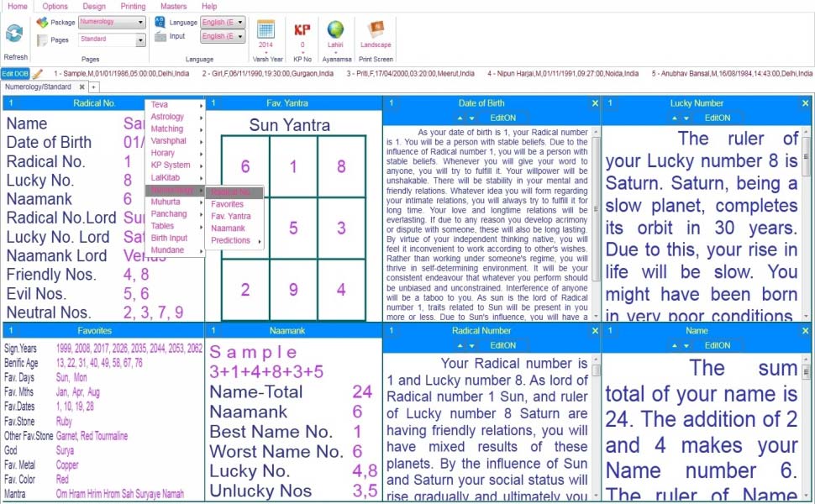Click the colorful Package icon
Screen dimensions: 815x504
click(42, 23)
